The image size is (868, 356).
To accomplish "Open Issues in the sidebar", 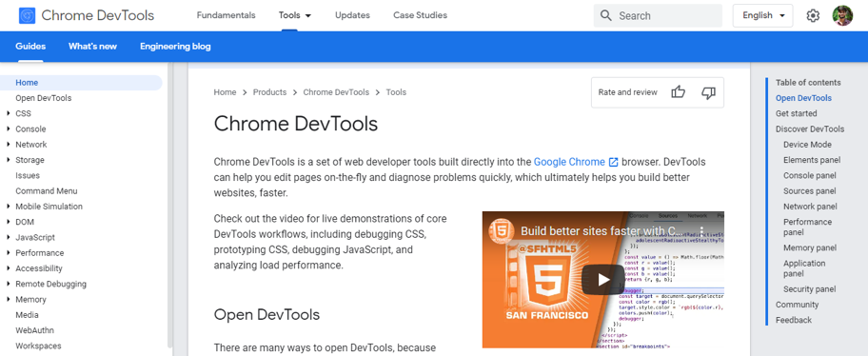I will point(28,175).
